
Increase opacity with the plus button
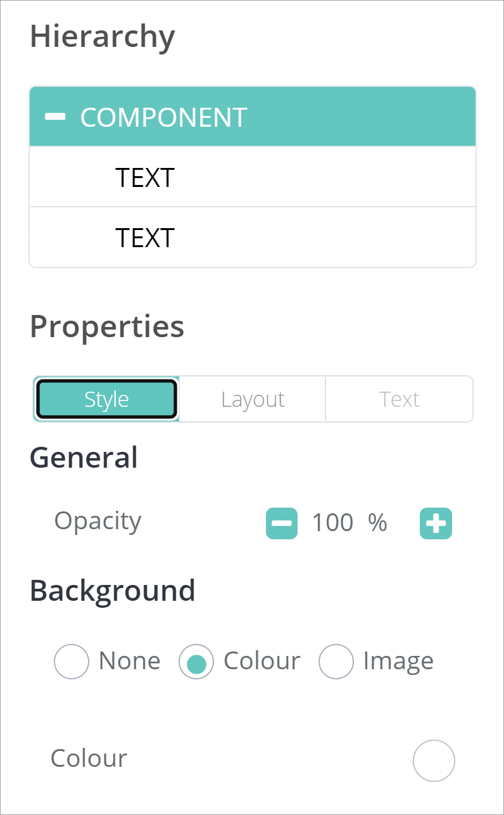pos(436,523)
